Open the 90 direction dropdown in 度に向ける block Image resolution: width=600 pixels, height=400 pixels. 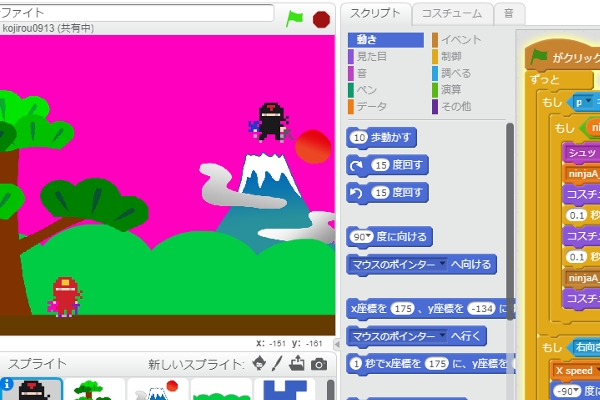[369, 237]
